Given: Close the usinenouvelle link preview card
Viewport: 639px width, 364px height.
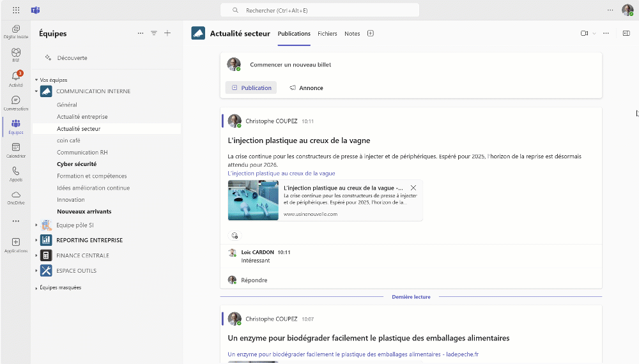Looking at the screenshot, I should click(x=413, y=188).
